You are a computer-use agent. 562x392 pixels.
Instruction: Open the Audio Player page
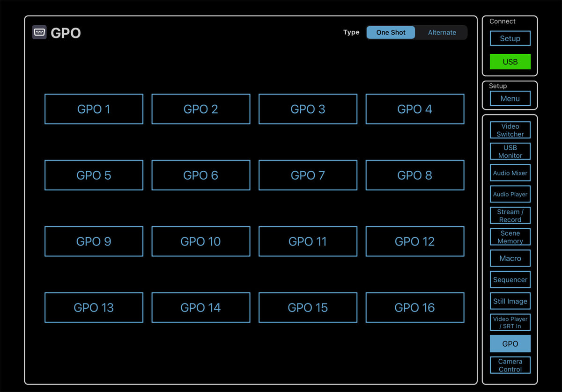[510, 194]
